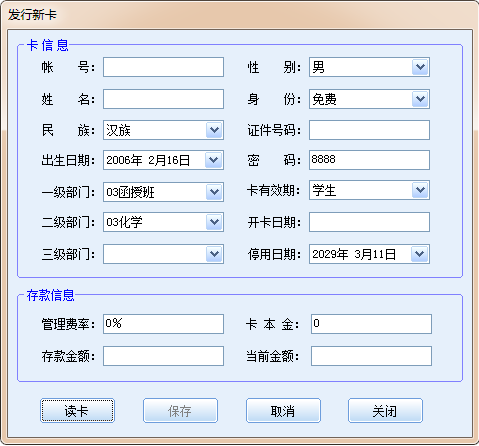Focus the 姓名 name input field
Screen dimensions: 479x446
[x=163, y=99]
